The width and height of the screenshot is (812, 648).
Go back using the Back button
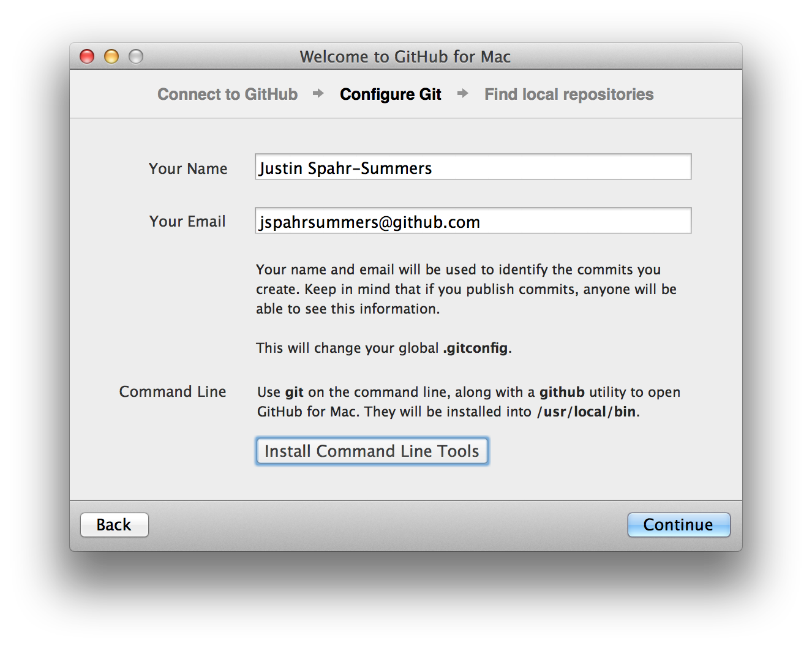coord(115,525)
